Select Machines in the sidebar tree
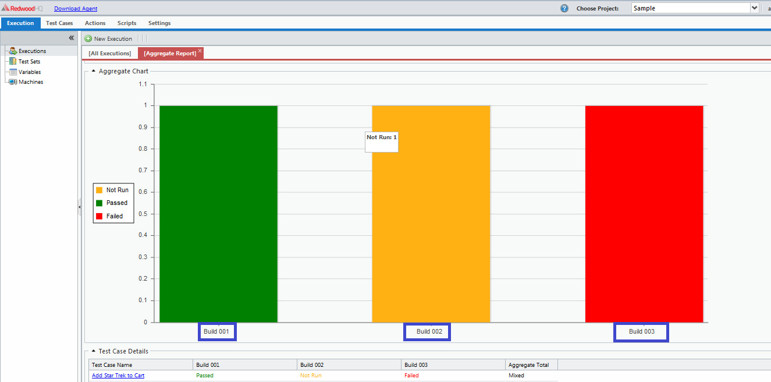771x382 pixels. click(31, 82)
